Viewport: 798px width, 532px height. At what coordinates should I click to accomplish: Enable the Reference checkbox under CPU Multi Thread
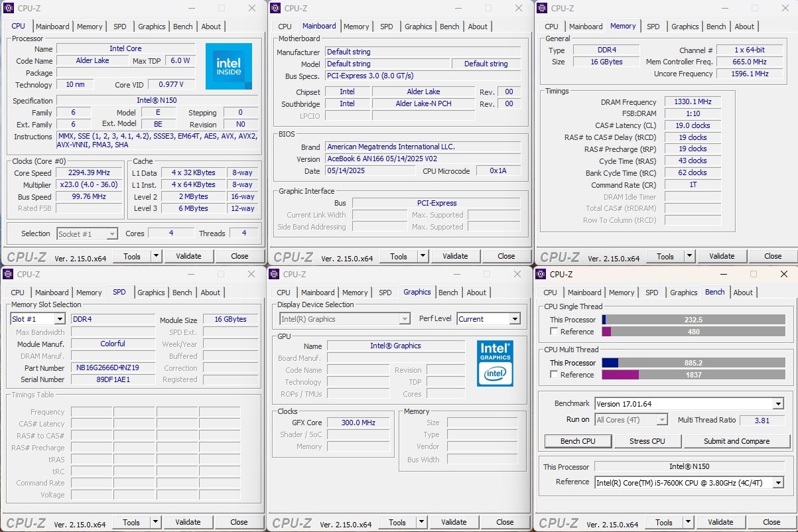pyautogui.click(x=554, y=375)
